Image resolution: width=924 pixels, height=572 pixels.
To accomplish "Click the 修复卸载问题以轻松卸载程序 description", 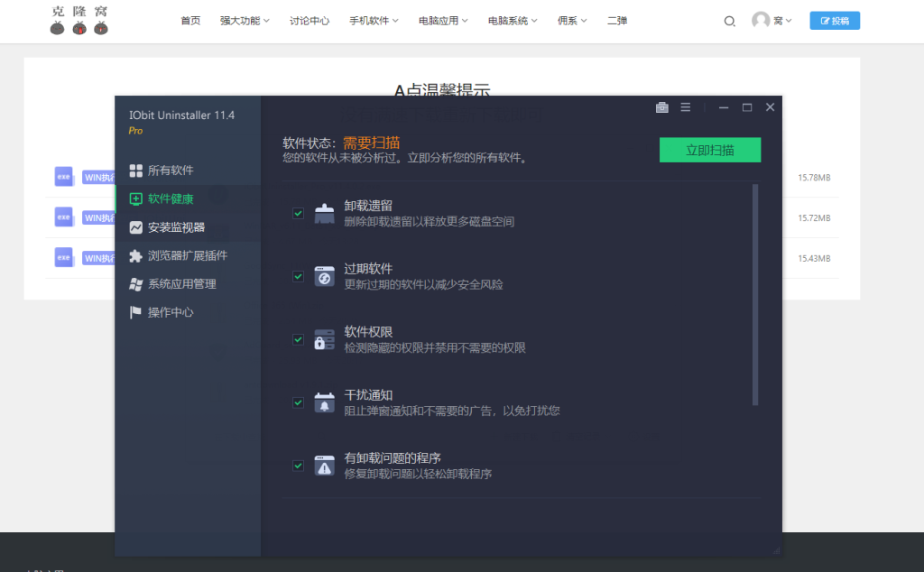I will 418,475.
